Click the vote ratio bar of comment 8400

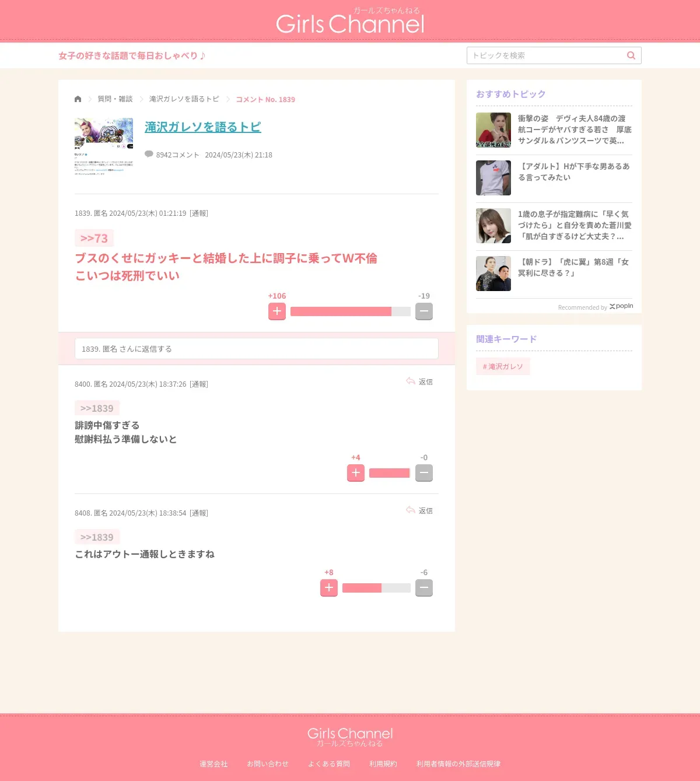coord(390,473)
